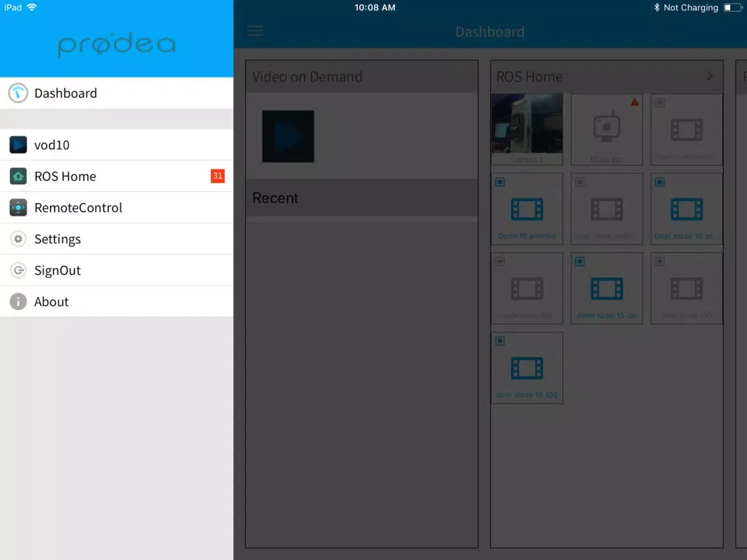The height and width of the screenshot is (560, 747).
Task: Tap the Not Charging status text
Action: pyautogui.click(x=691, y=8)
